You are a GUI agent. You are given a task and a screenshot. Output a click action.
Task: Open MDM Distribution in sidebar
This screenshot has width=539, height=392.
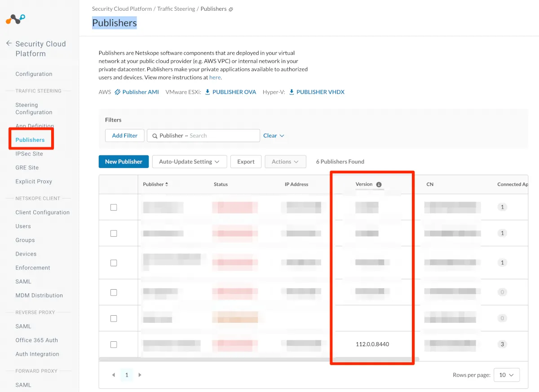click(x=39, y=295)
